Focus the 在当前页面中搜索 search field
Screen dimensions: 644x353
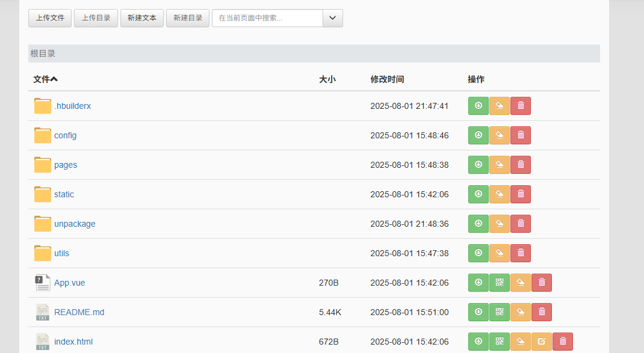pos(268,18)
